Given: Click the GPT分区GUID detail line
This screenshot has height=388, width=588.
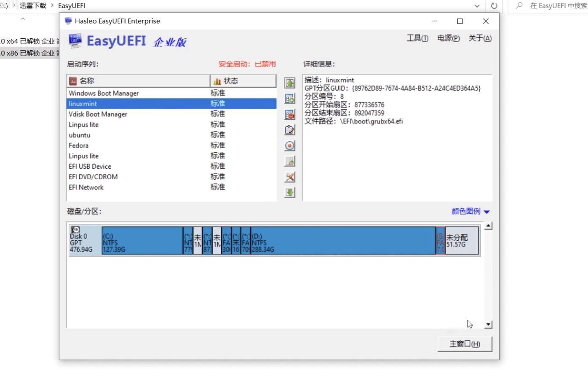Looking at the screenshot, I should [393, 88].
